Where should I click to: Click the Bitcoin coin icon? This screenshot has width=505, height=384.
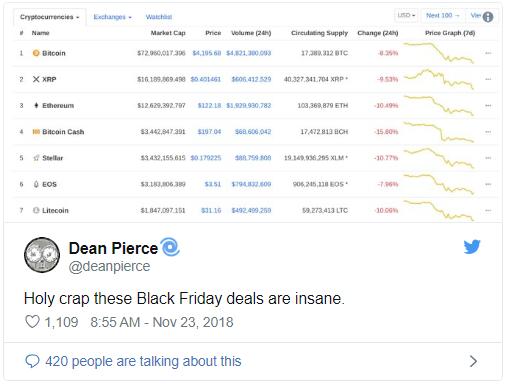click(36, 53)
